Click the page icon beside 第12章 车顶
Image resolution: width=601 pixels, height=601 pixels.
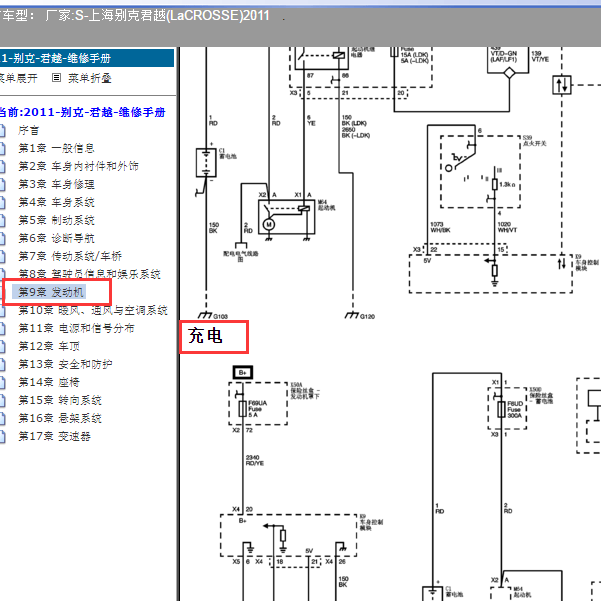(x=2, y=346)
